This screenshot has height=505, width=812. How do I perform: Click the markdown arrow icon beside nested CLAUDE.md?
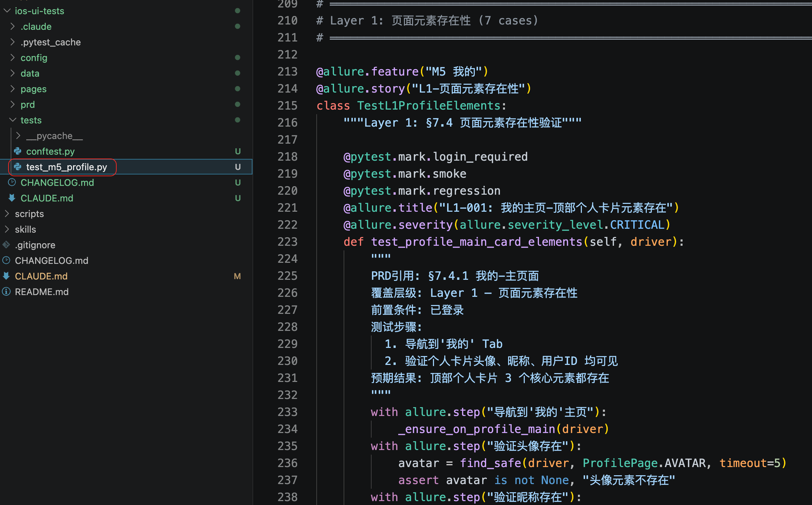pos(12,198)
